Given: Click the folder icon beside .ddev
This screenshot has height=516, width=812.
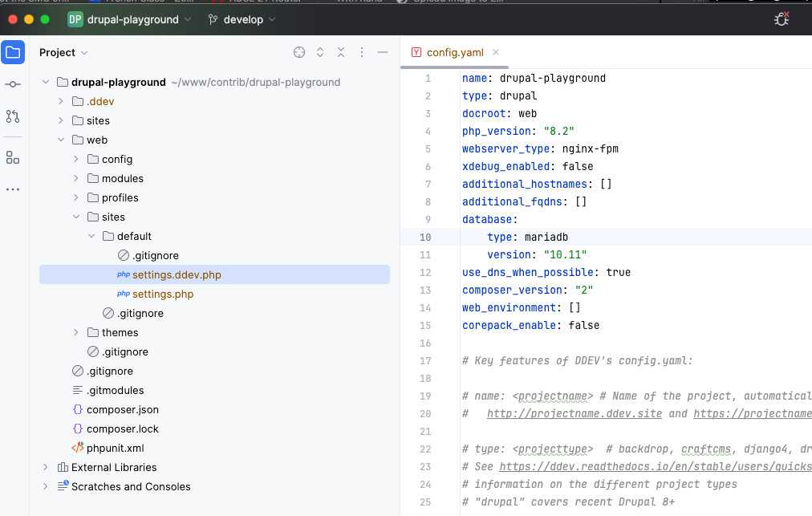Looking at the screenshot, I should pos(78,101).
